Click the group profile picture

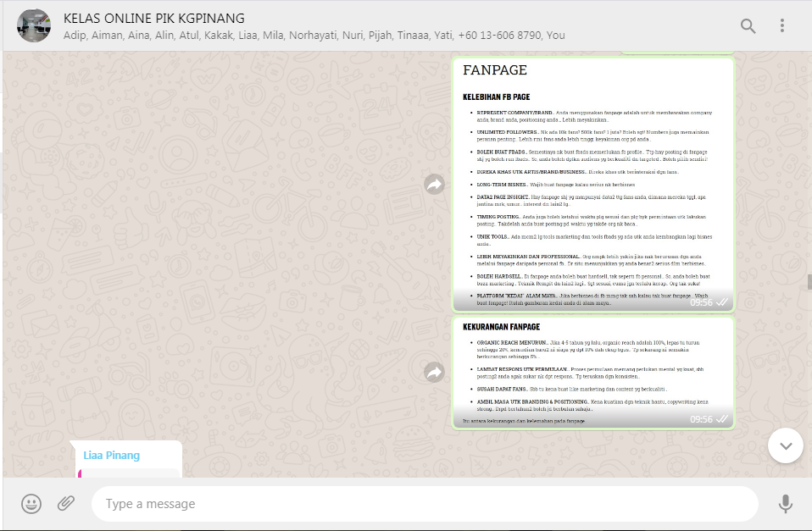tap(34, 25)
